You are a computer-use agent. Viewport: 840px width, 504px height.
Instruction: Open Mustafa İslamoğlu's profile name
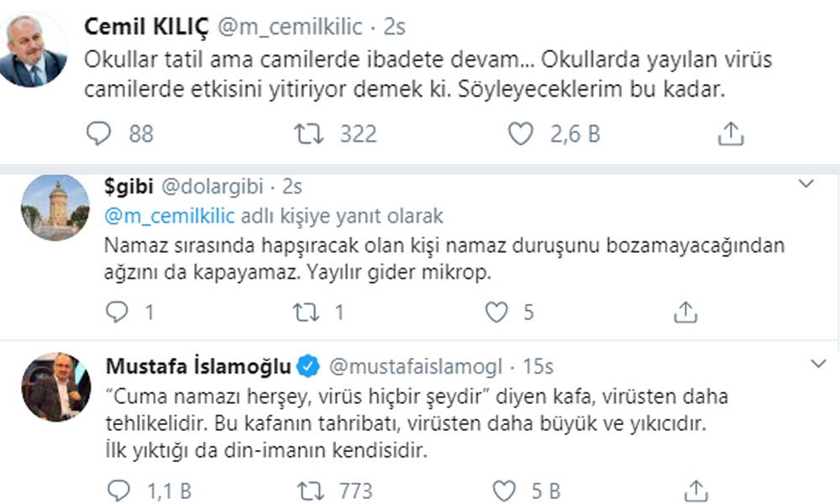coord(198,367)
